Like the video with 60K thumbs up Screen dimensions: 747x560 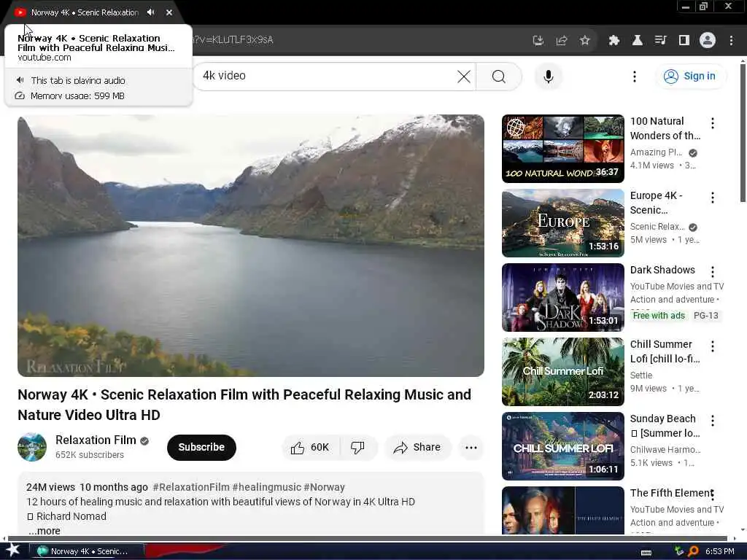click(x=310, y=447)
